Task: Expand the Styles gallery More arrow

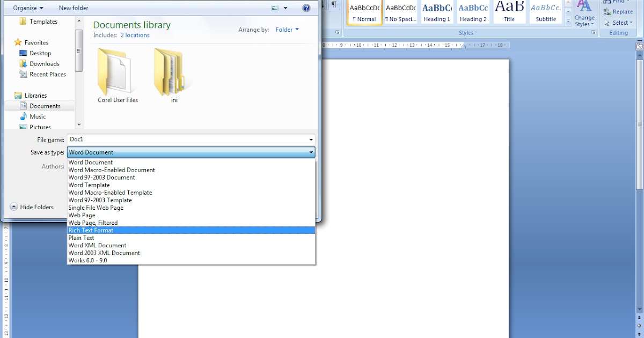Action: pos(568,21)
